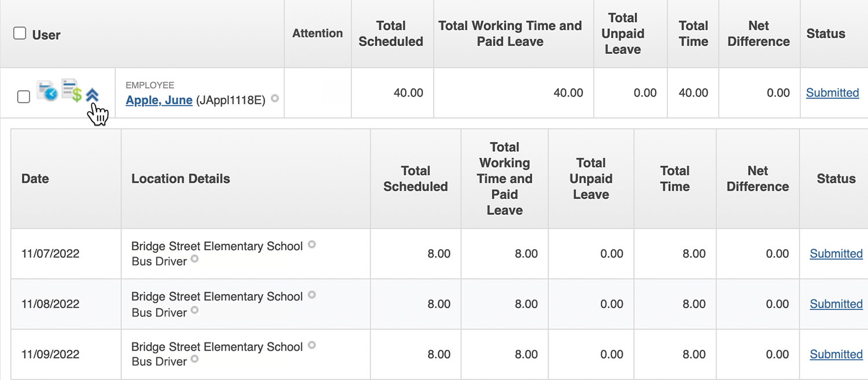Open the Apple, June employee link

coord(159,100)
